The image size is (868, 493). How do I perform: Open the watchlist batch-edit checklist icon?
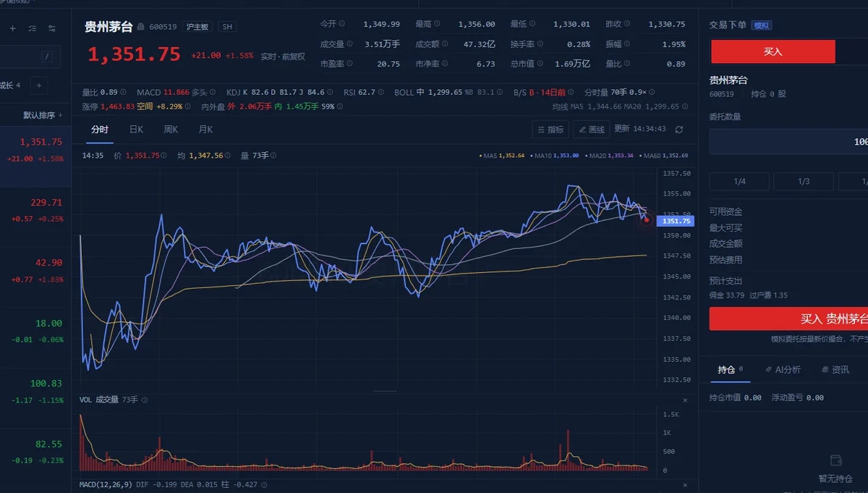[32, 28]
